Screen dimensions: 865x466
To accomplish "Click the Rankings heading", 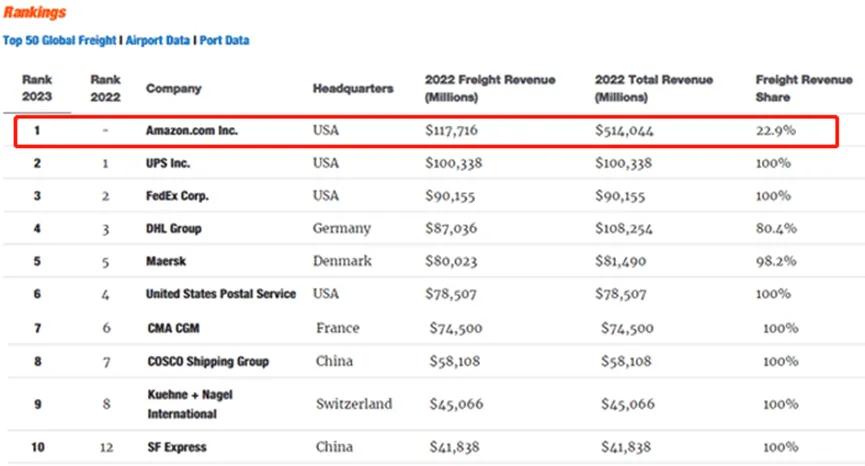I will 35,13.
